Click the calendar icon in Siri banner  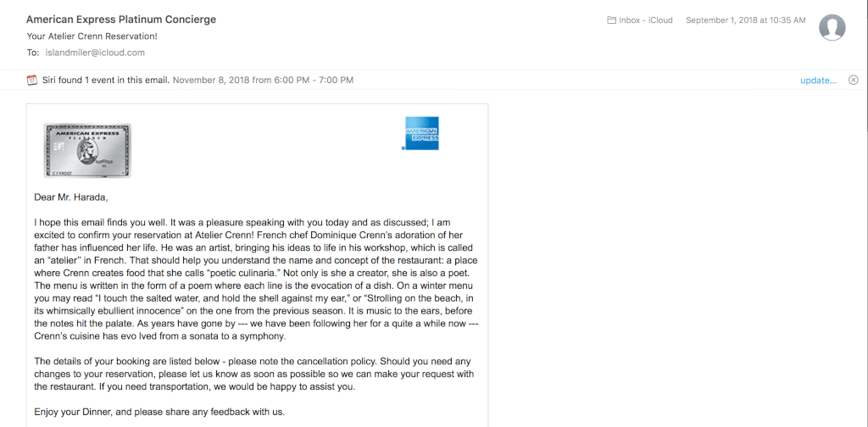coord(32,80)
